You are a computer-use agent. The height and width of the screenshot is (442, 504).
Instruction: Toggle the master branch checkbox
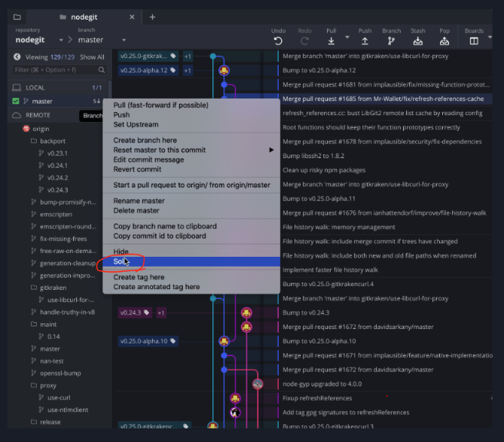point(15,101)
